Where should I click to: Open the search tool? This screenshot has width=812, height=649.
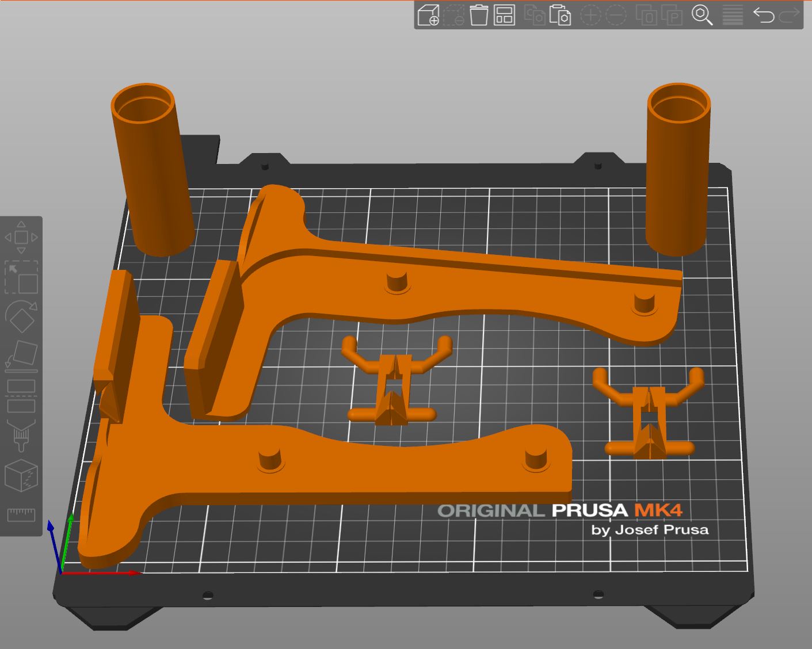tap(703, 17)
